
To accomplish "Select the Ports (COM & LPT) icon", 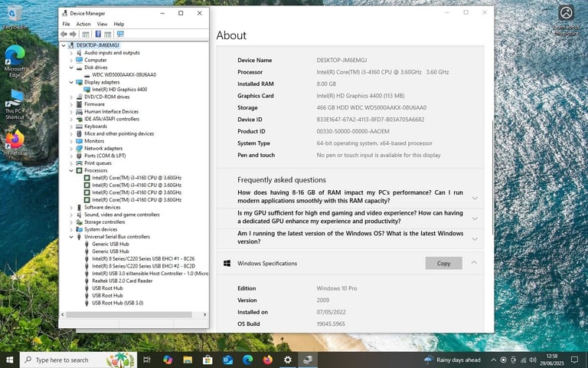I will point(79,156).
